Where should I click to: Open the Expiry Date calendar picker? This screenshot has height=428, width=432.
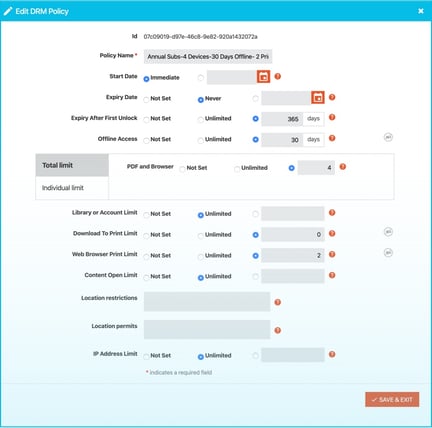[318, 97]
